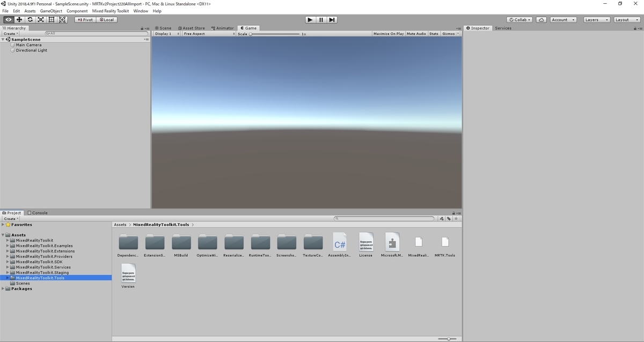Collapse the SampleScene tree node
This screenshot has height=342, width=644.
tap(3, 40)
